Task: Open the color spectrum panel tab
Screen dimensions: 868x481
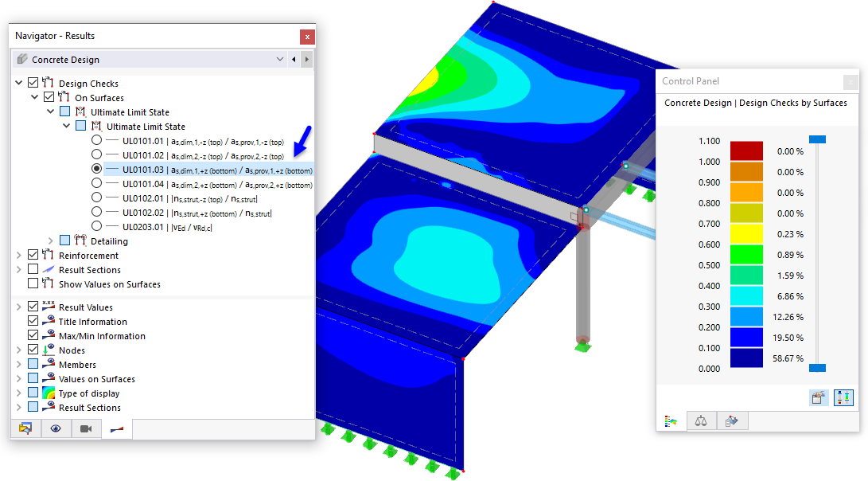Action: [x=671, y=420]
